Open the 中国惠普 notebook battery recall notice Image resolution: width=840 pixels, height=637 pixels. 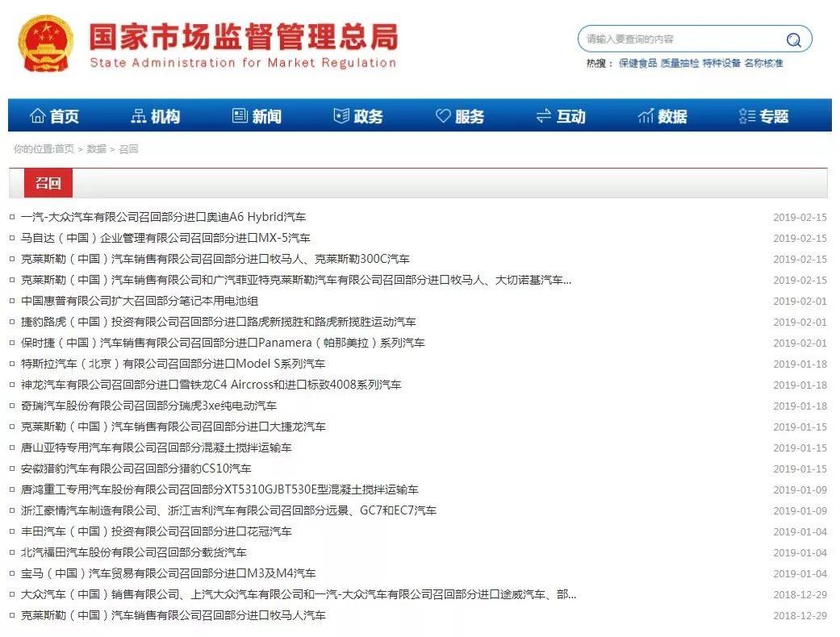point(140,301)
